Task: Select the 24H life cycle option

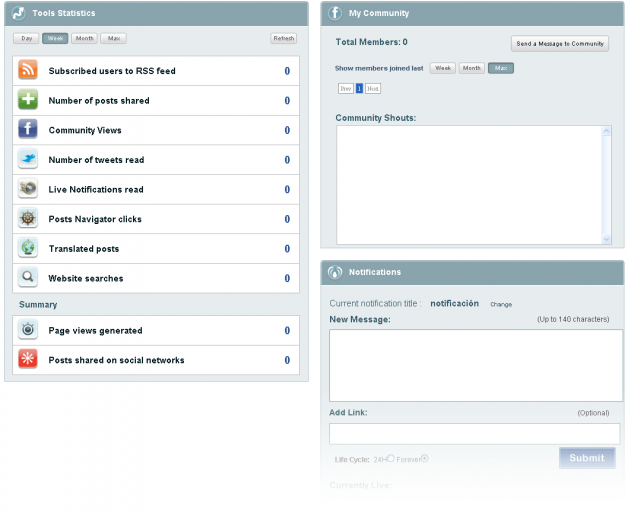Action: 391,458
